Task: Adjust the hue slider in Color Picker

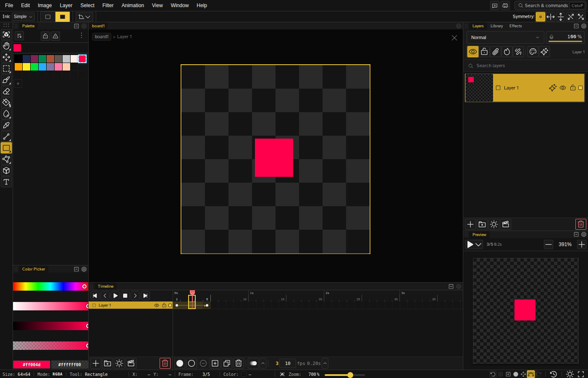Action: [50, 286]
